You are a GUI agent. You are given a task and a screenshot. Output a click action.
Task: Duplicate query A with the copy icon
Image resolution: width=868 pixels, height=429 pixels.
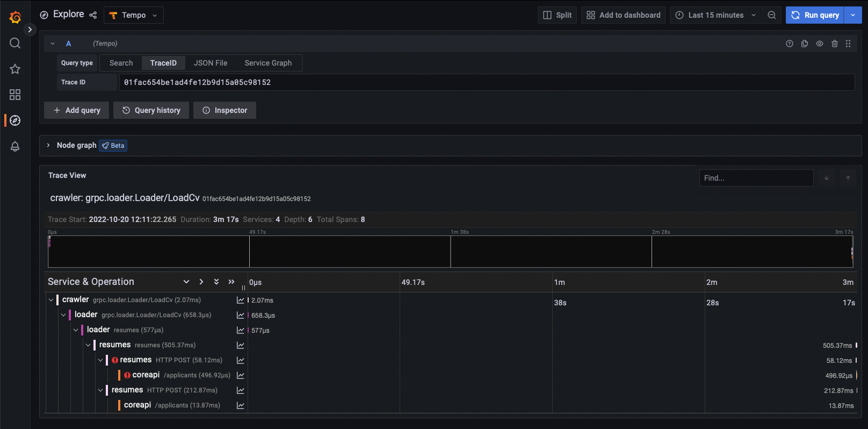click(805, 44)
